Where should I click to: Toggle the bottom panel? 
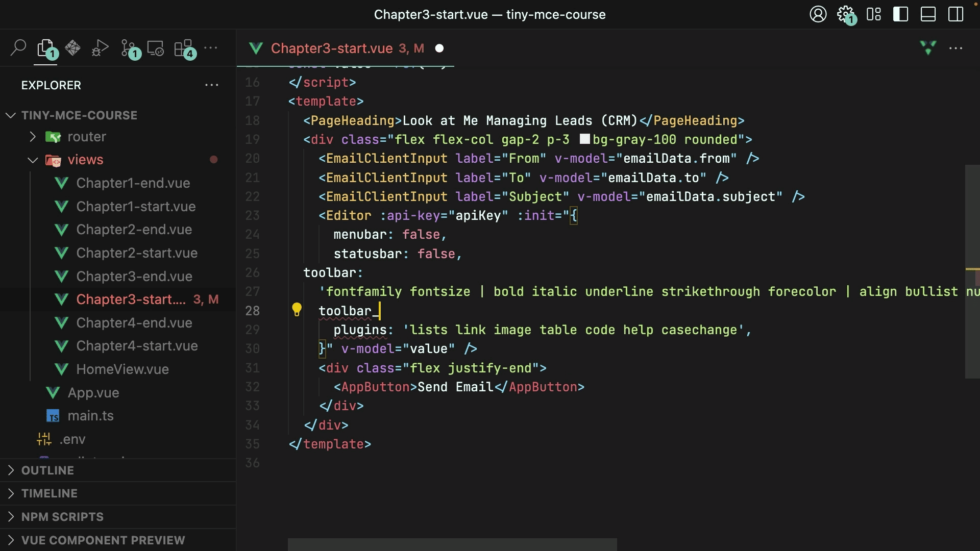tap(928, 14)
